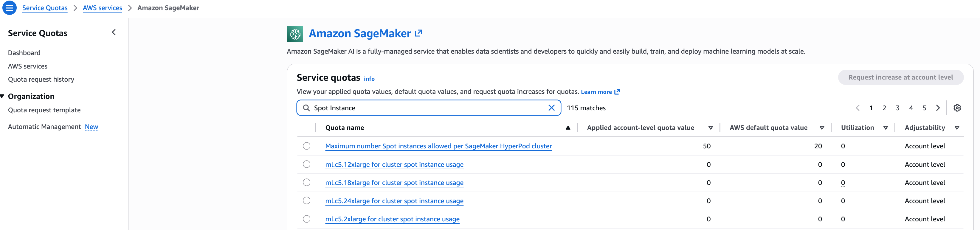Open Dashboard from the sidebar
The width and height of the screenshot is (980, 230).
tap(24, 53)
